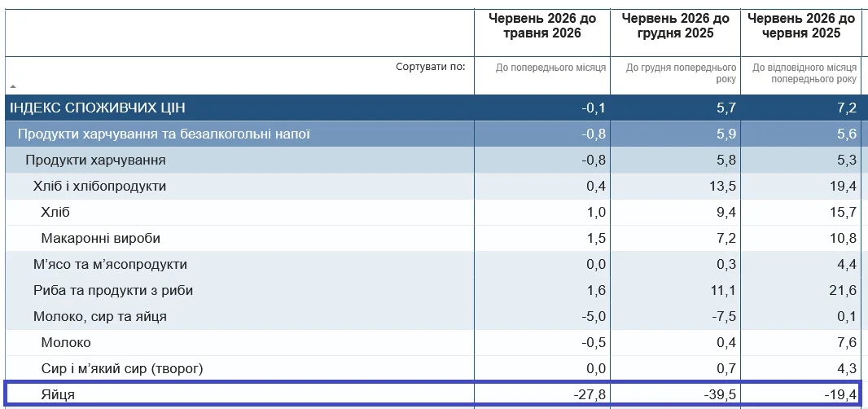Sort by 'До відповідного місяця попереднього року'
This screenshot has width=868, height=409.
pos(804,73)
